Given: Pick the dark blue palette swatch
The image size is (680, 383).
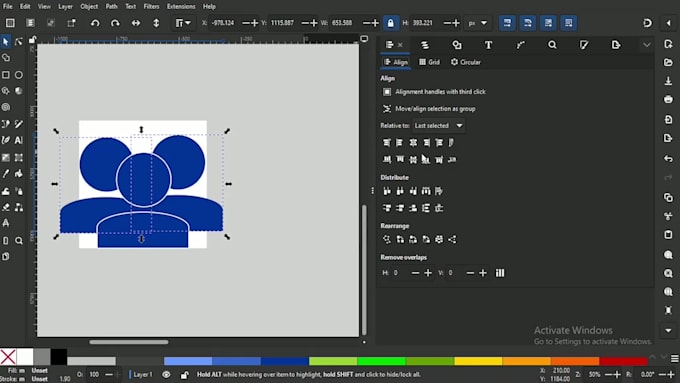Looking at the screenshot, I should 284,361.
